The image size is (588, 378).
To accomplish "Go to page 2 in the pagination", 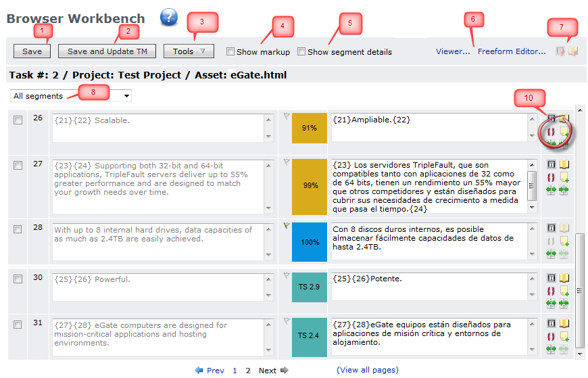I will [247, 371].
